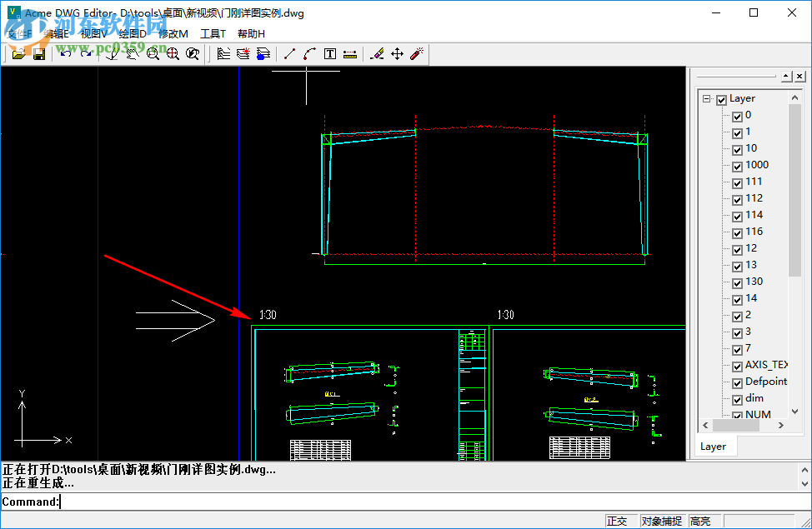Hide layer 0 by unchecking it
The width and height of the screenshot is (812, 529).
[738, 116]
